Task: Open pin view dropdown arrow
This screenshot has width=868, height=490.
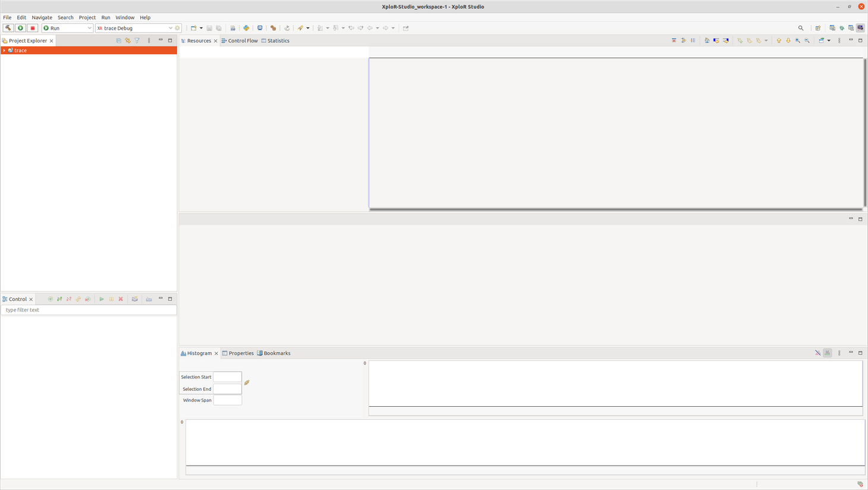Action: (x=829, y=40)
